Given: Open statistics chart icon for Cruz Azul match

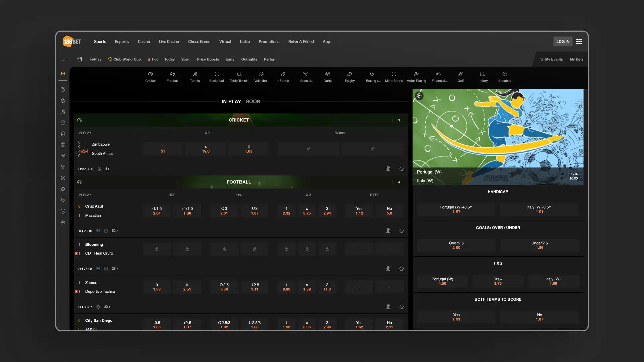Looking at the screenshot, I should coord(388,231).
